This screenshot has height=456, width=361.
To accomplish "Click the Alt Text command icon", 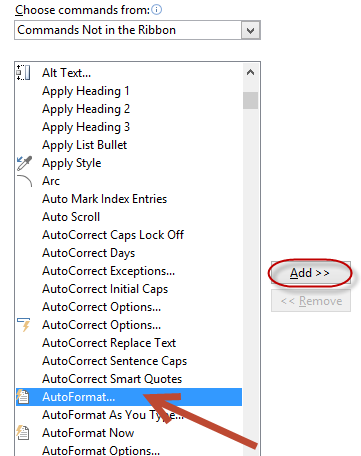I will [23, 73].
